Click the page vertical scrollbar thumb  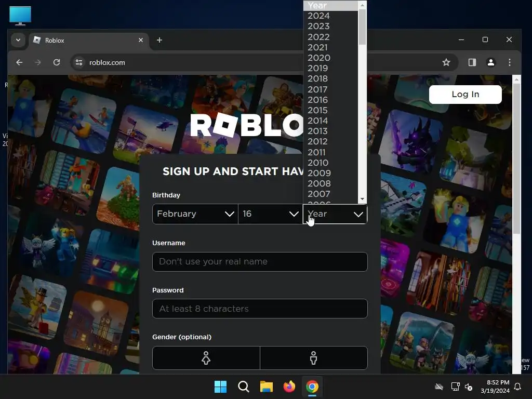point(516,159)
